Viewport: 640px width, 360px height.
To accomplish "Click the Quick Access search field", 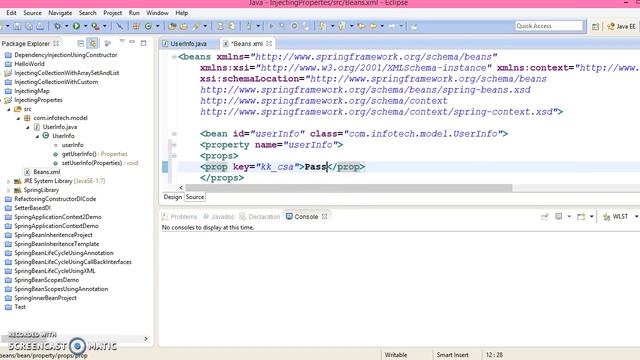I will (549, 26).
